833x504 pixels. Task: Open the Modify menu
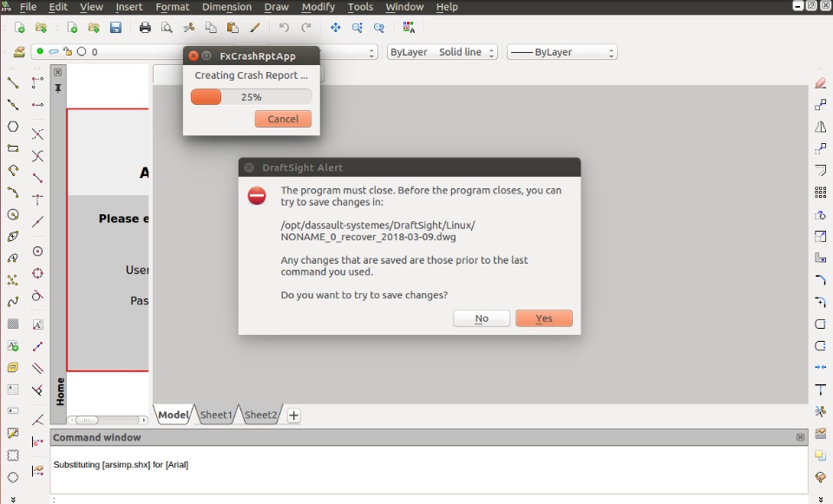318,7
